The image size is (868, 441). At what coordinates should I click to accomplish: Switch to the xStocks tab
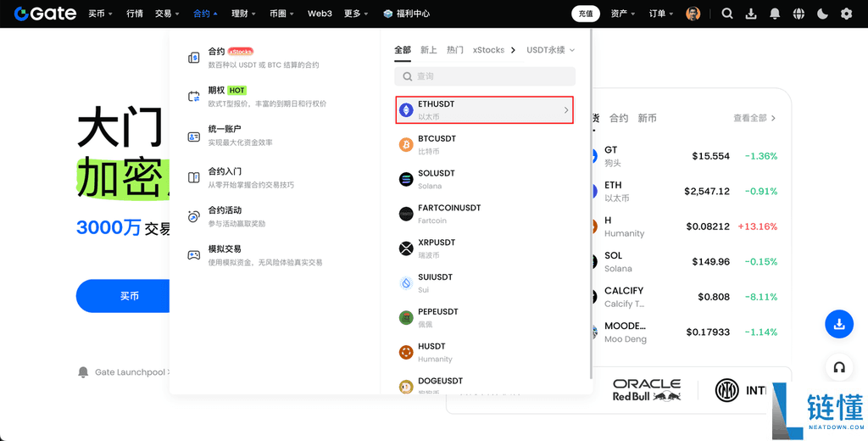click(x=488, y=50)
